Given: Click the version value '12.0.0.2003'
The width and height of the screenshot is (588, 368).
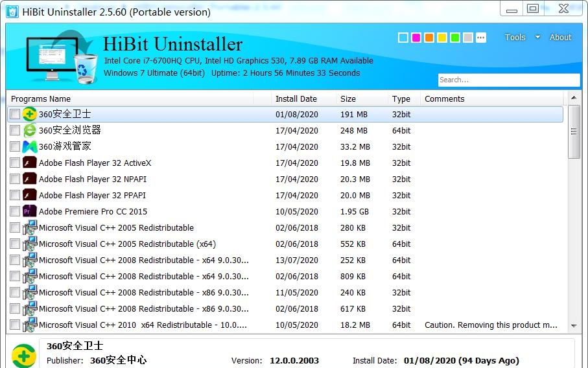Looking at the screenshot, I should [x=294, y=360].
